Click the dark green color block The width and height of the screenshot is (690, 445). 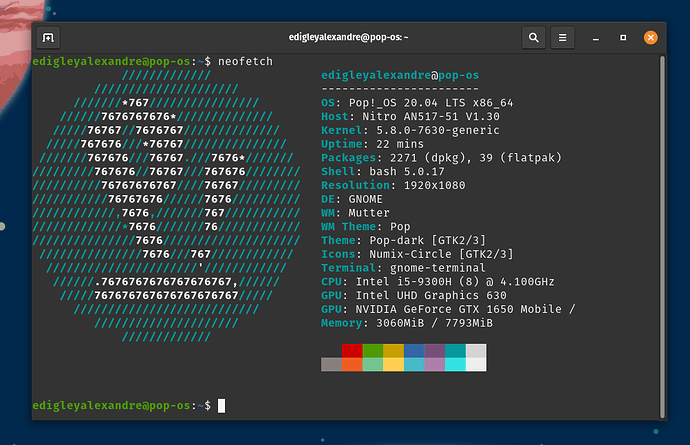373,351
